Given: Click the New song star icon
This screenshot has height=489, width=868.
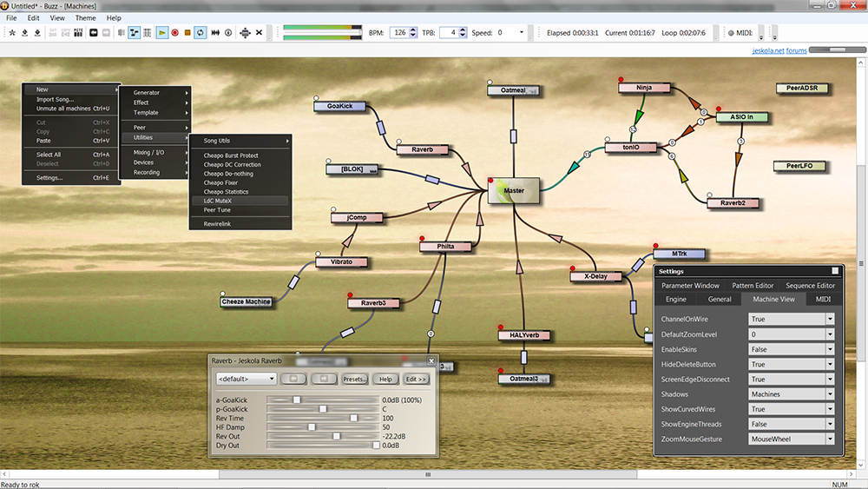Looking at the screenshot, I should click(x=12, y=33).
